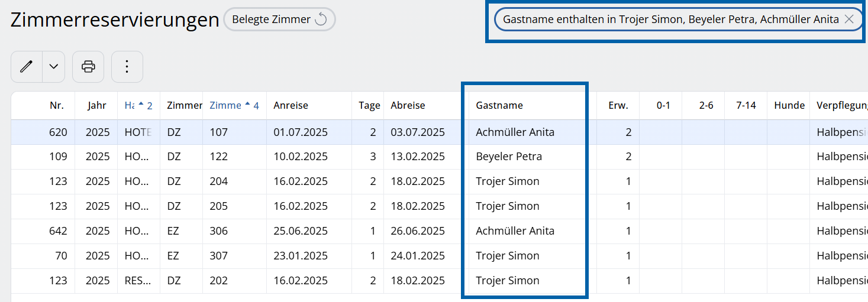Remove the Gastname filter with the X
The image size is (868, 302).
point(849,20)
